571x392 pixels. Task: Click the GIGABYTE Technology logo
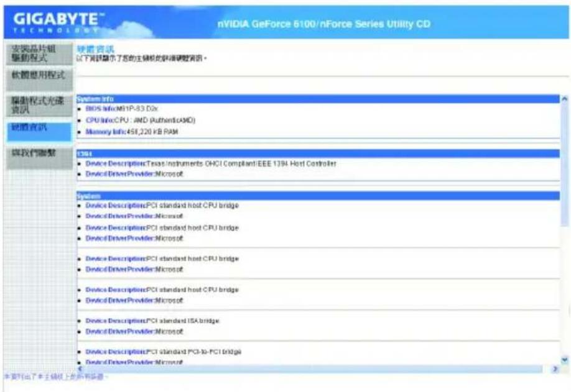[x=58, y=22]
